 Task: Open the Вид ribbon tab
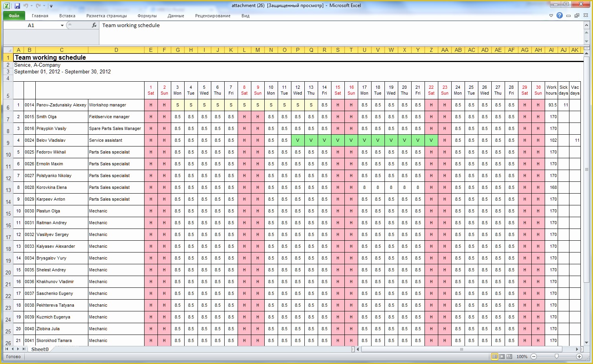tap(245, 16)
